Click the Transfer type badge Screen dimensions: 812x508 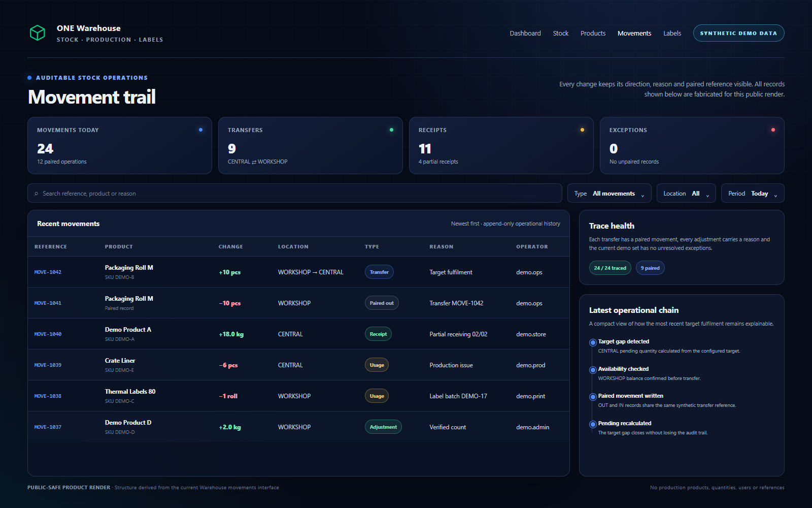coord(379,272)
